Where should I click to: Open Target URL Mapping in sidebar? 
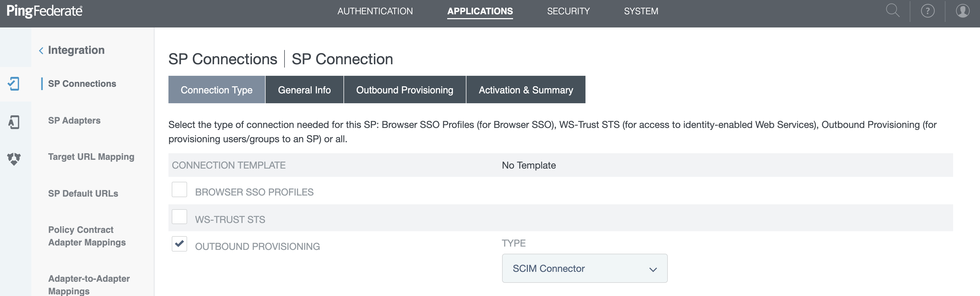click(91, 157)
